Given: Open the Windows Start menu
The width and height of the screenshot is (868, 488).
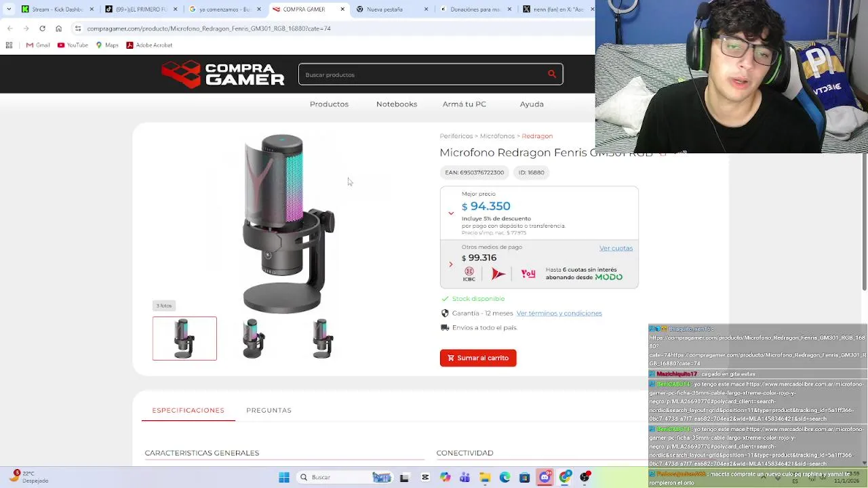Looking at the screenshot, I should coord(284,477).
